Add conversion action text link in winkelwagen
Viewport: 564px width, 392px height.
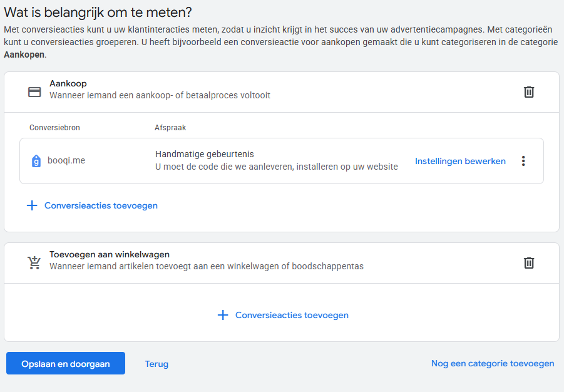tap(292, 315)
